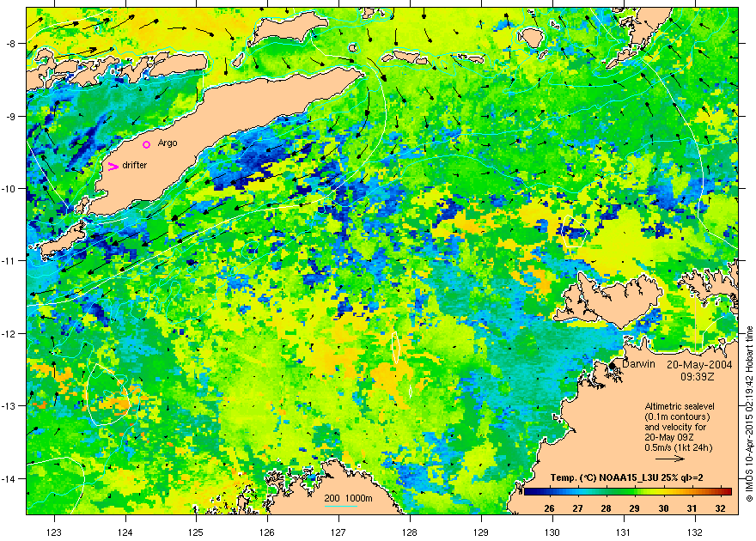Click the 'Argo' label text
Viewport: 756px width, 541px height.
point(168,143)
